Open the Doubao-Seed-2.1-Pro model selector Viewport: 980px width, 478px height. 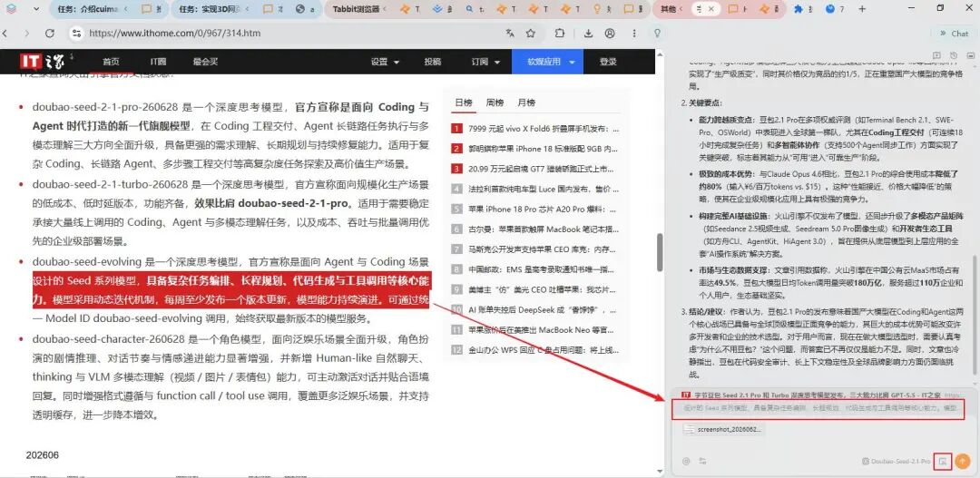point(895,461)
